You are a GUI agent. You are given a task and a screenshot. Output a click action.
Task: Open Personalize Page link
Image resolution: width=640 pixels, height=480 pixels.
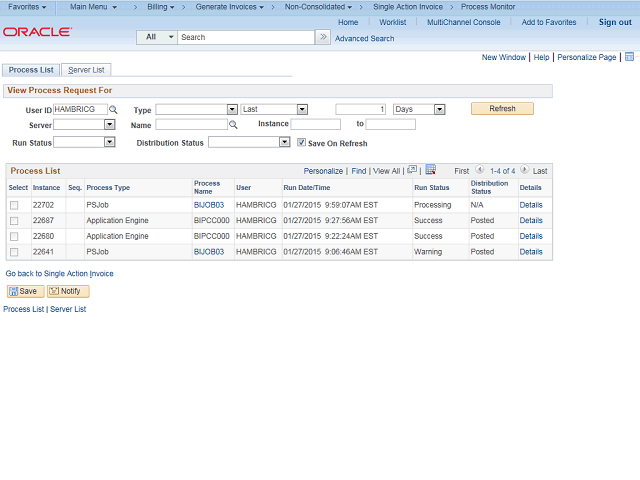(587, 57)
